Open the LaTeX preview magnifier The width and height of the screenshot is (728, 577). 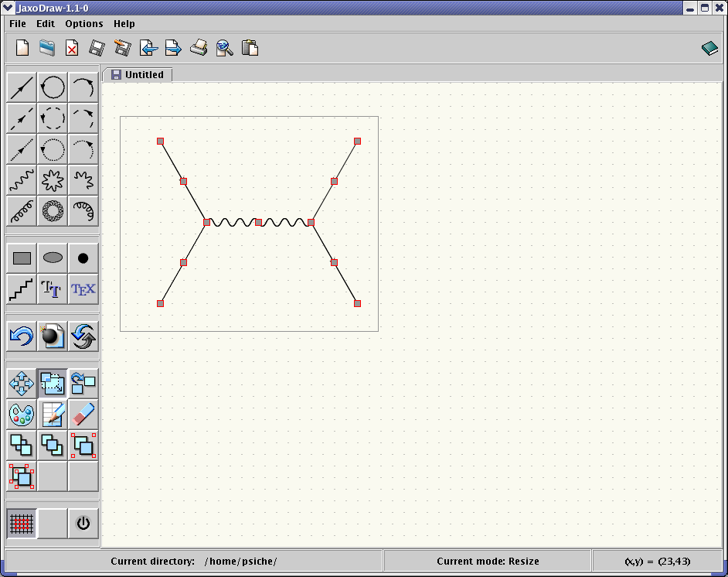coord(224,48)
